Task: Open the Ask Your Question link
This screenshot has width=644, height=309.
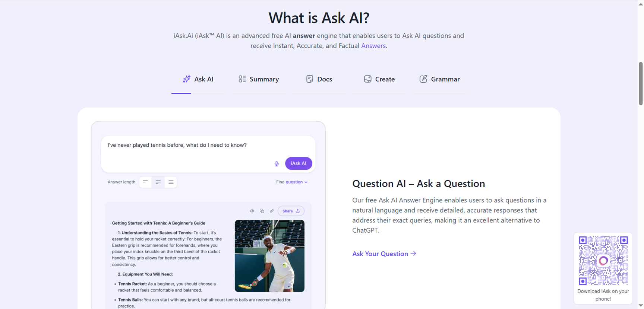Action: (384, 254)
